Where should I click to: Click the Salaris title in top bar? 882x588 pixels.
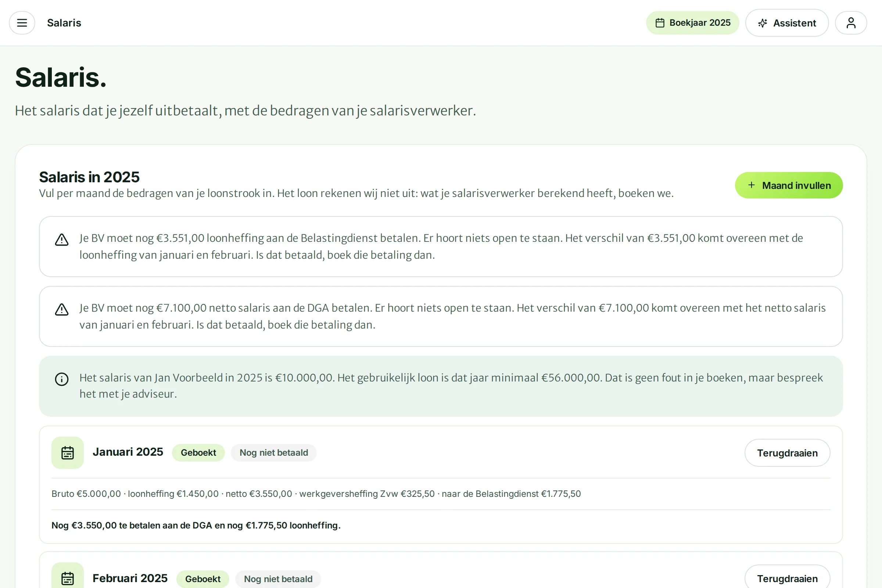[64, 23]
